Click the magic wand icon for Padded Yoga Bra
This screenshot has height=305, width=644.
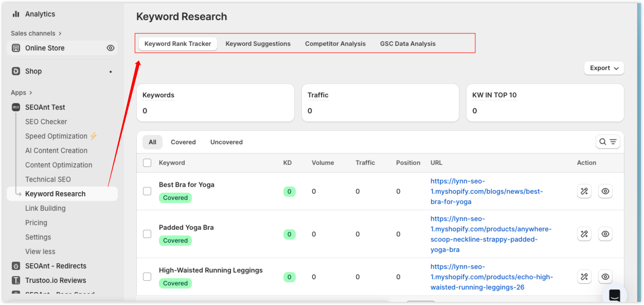[584, 234]
